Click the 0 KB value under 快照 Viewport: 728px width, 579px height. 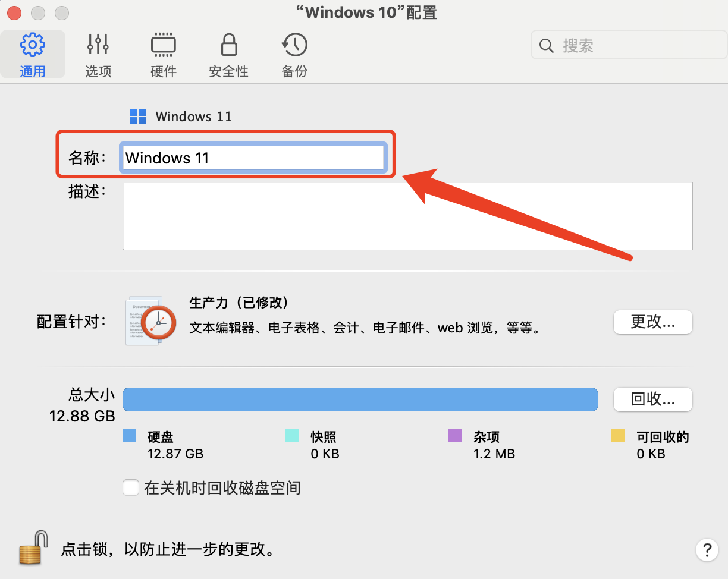[325, 454]
